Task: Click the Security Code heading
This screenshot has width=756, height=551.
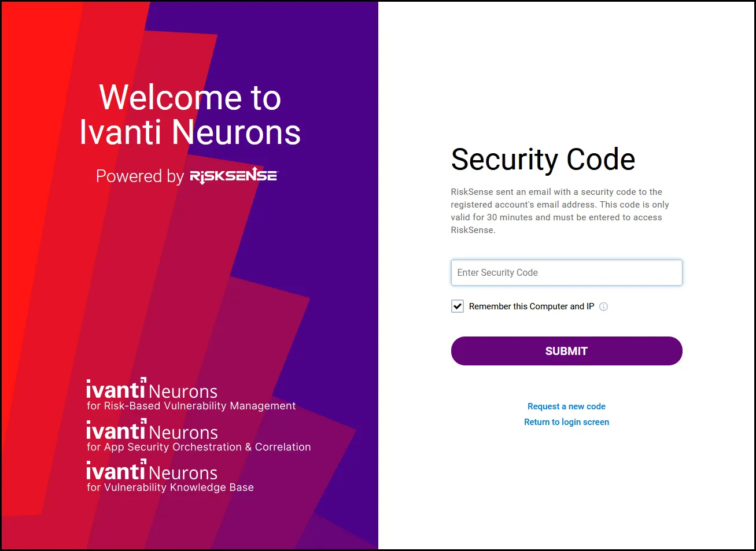Action: pos(543,160)
